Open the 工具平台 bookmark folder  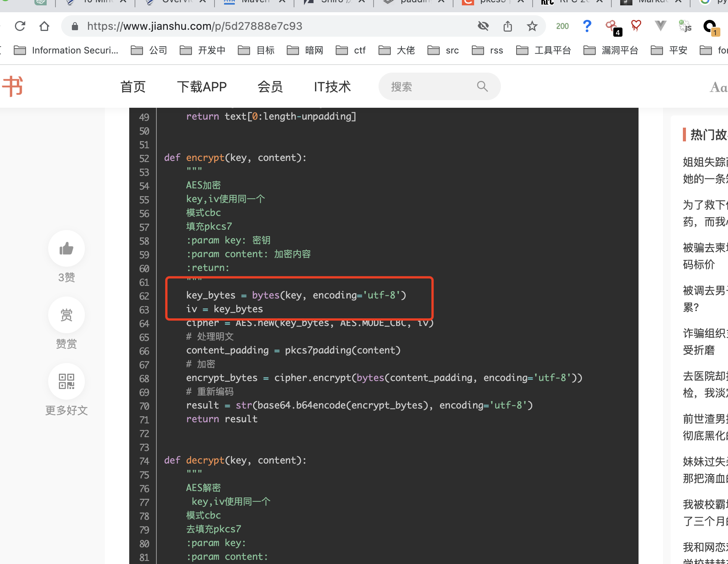click(x=543, y=50)
